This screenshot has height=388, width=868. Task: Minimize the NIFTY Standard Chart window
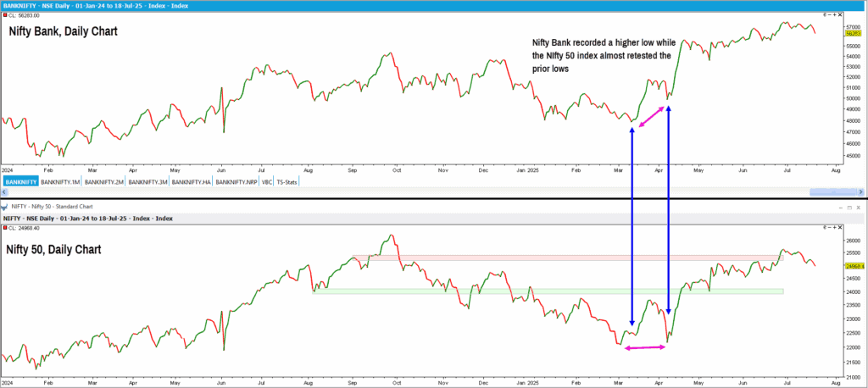840,206
